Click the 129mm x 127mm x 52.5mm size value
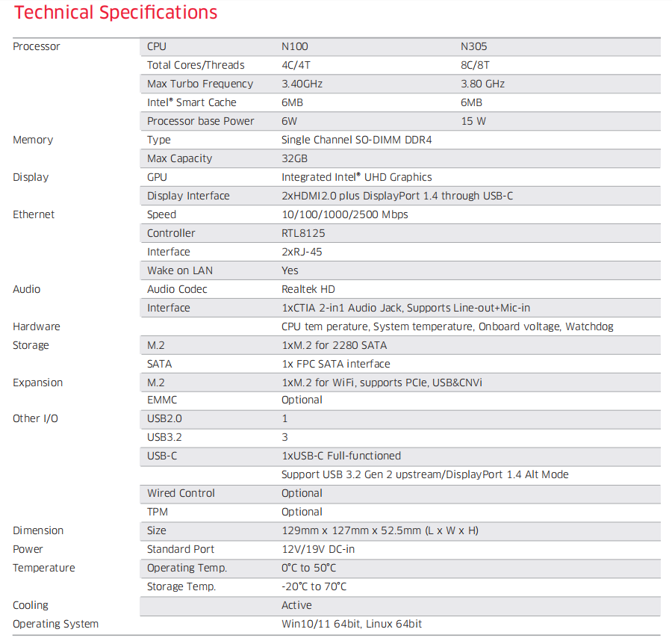 (379, 530)
